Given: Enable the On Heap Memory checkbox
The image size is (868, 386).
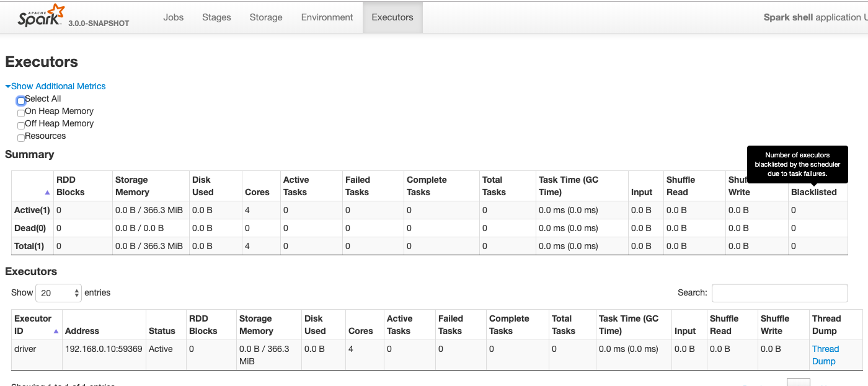Looking at the screenshot, I should click(21, 113).
